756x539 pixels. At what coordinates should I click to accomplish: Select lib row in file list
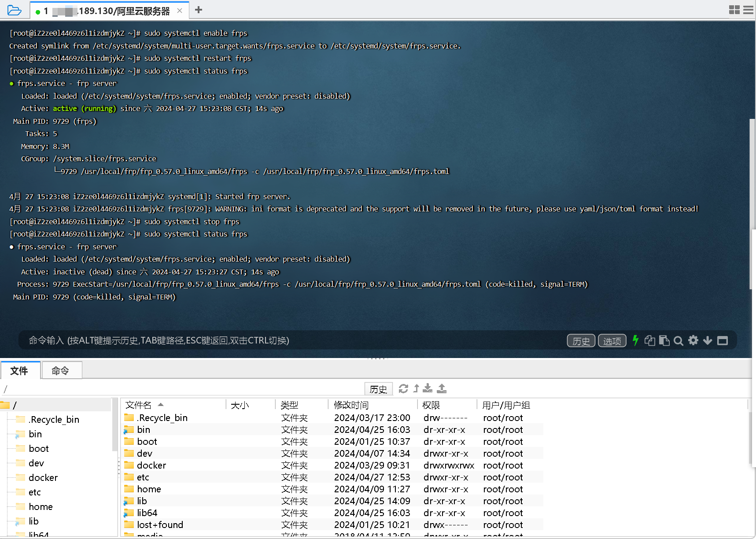click(x=332, y=501)
